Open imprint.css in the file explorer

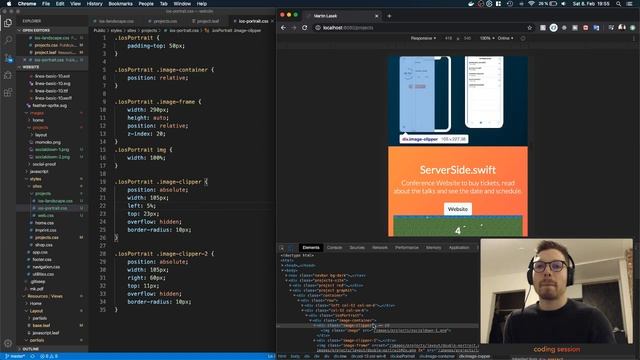click(x=45, y=230)
